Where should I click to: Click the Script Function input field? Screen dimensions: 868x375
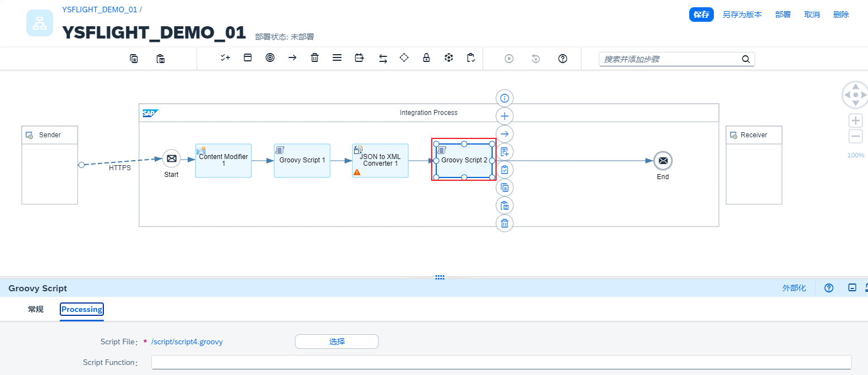pos(501,362)
